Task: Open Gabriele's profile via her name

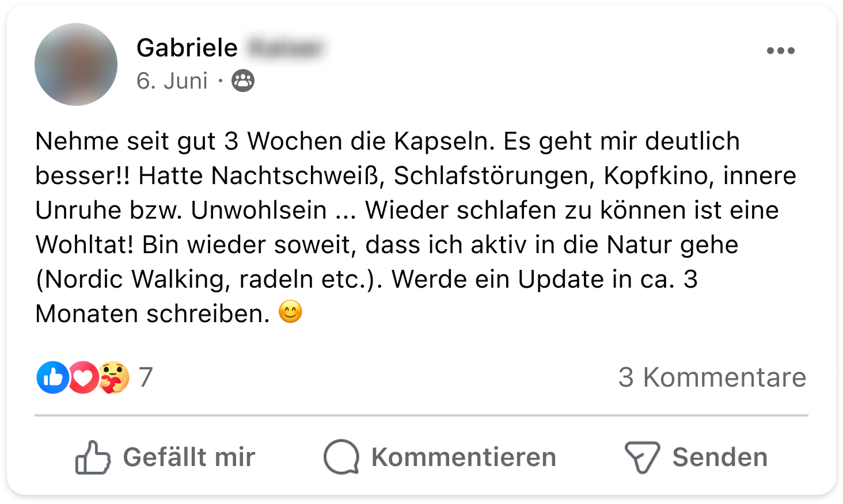Action: [x=187, y=48]
